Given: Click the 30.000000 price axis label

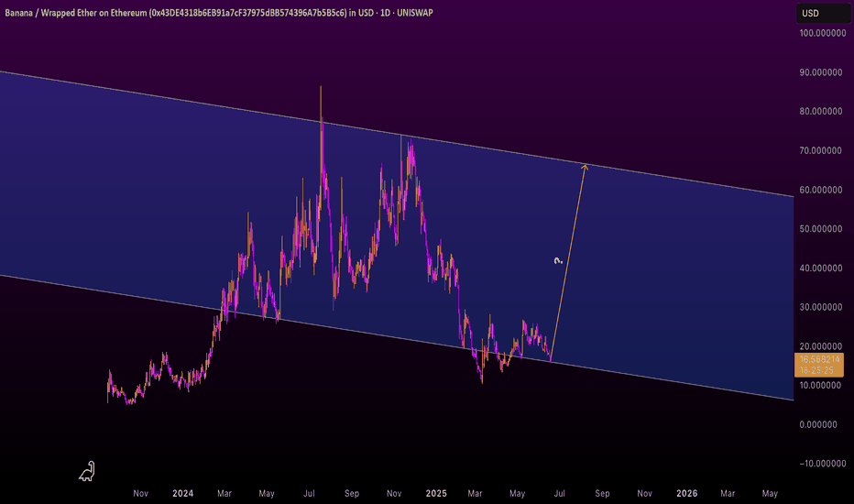Looking at the screenshot, I should click(821, 307).
